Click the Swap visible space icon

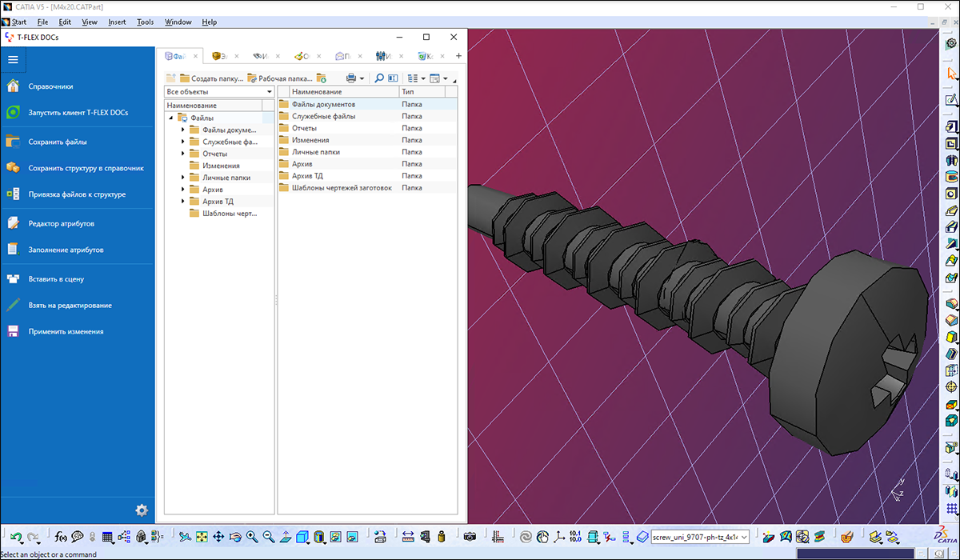tap(352, 537)
